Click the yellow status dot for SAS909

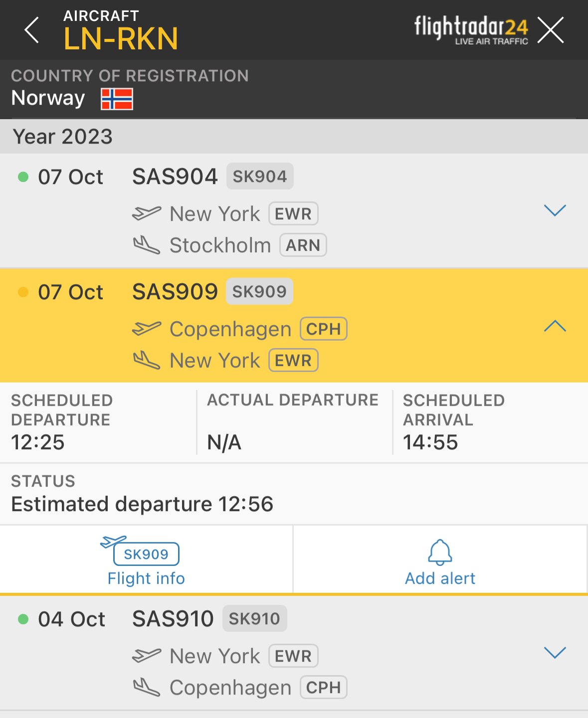(23, 292)
